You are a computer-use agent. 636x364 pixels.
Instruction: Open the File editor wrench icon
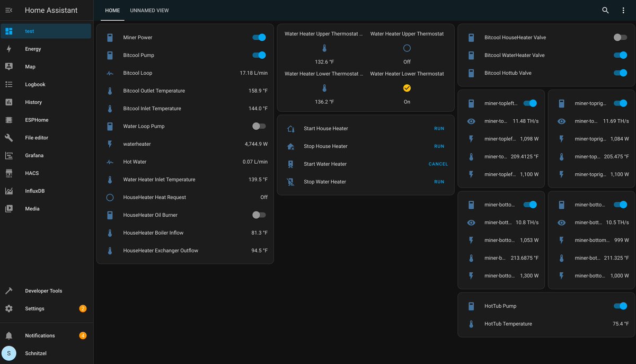[x=8, y=138]
